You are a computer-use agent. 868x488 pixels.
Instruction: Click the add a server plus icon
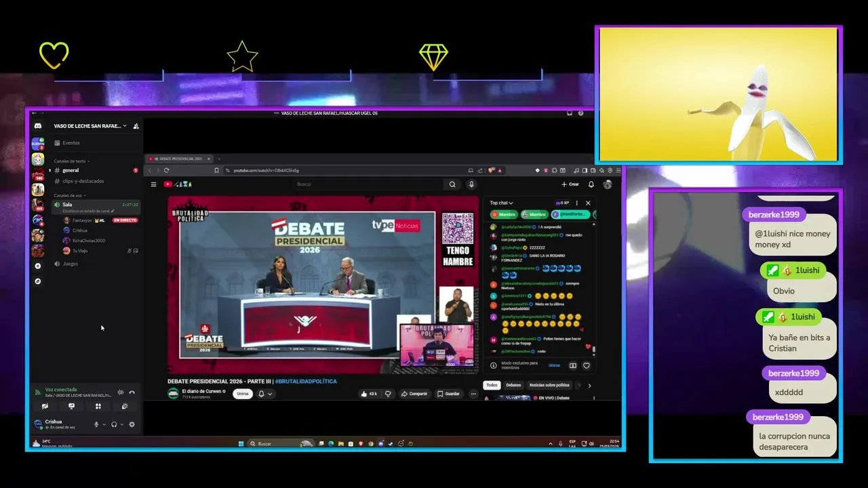[x=38, y=266]
